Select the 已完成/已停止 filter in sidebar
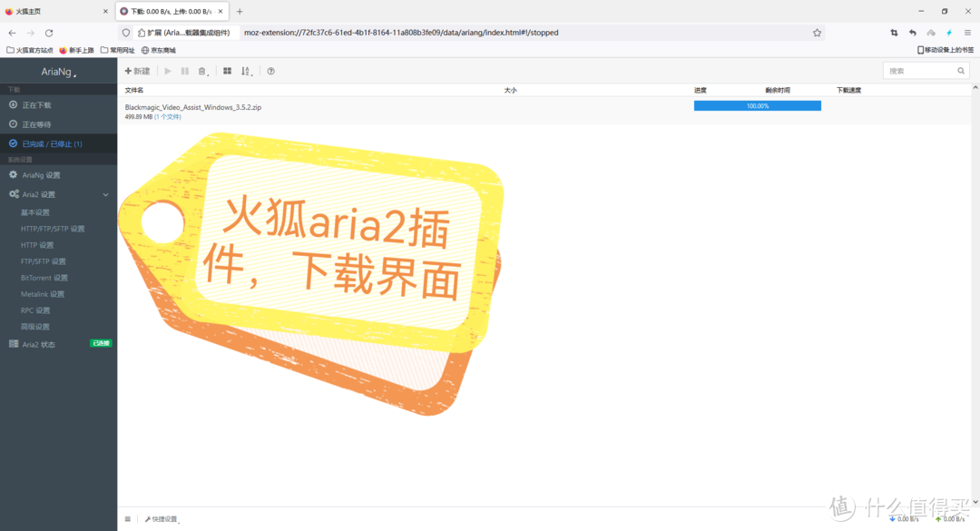Screen dimensions: 980x531 coord(50,143)
